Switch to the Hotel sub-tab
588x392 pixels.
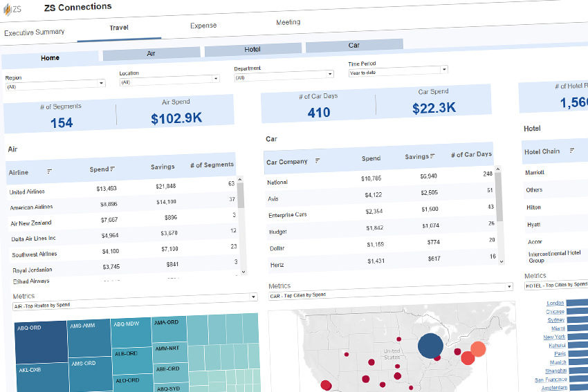pyautogui.click(x=252, y=49)
